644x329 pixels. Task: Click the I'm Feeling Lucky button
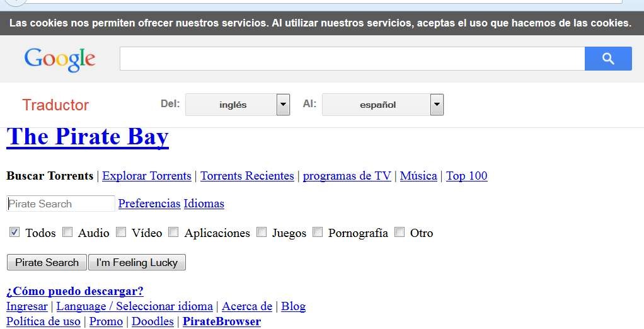(x=137, y=262)
